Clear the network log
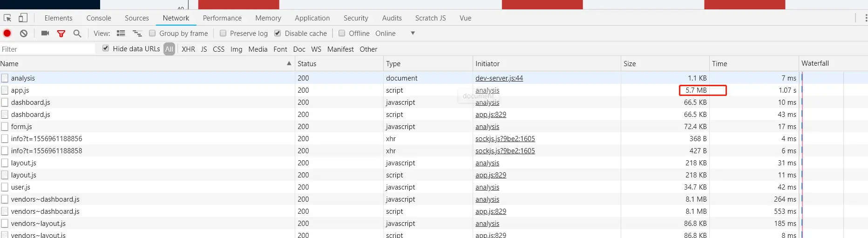This screenshot has width=868, height=238. click(x=24, y=33)
